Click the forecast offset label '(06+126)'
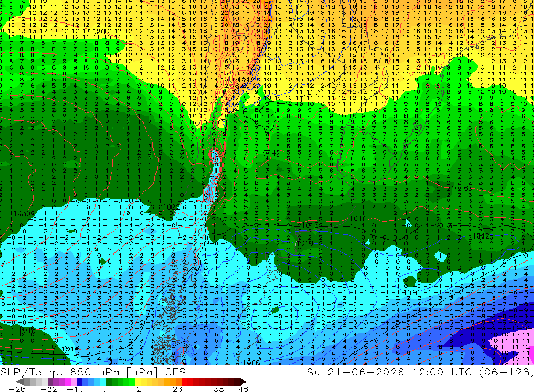 pyautogui.click(x=506, y=372)
